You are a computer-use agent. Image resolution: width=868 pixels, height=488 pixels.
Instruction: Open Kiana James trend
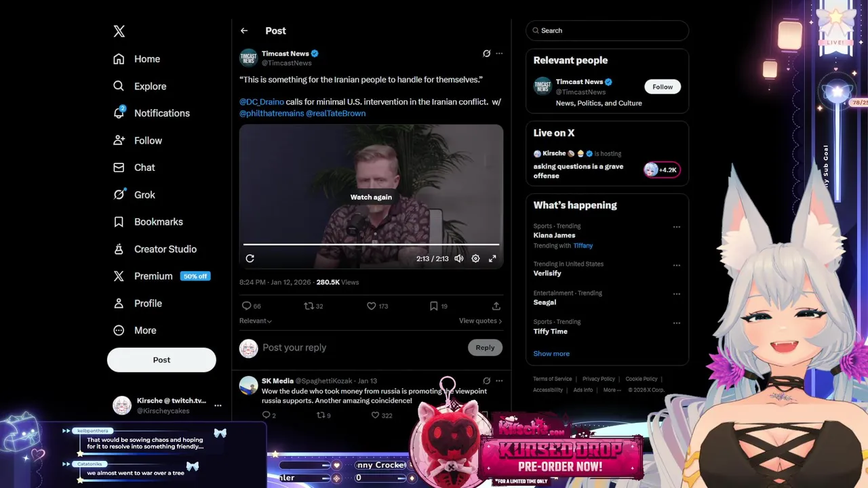click(x=554, y=235)
